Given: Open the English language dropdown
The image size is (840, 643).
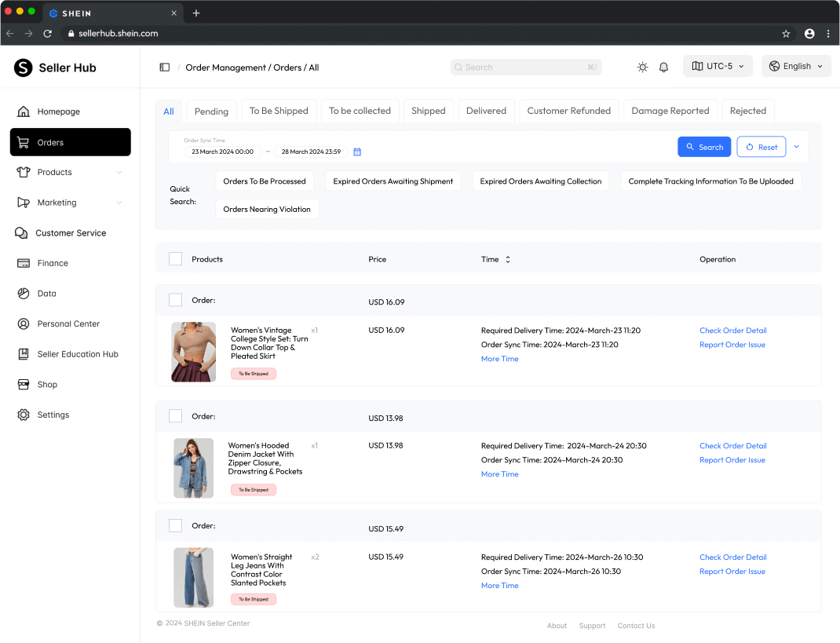Looking at the screenshot, I should [x=795, y=66].
